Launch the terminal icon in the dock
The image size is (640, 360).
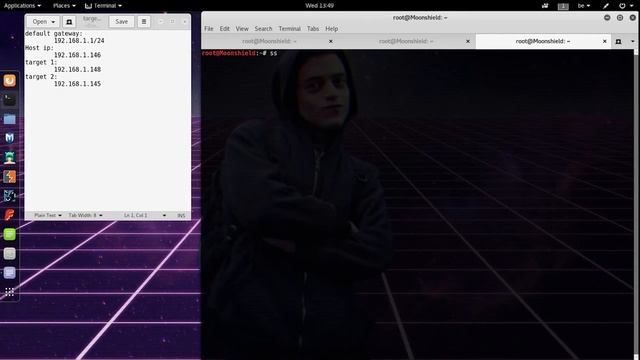(10, 100)
